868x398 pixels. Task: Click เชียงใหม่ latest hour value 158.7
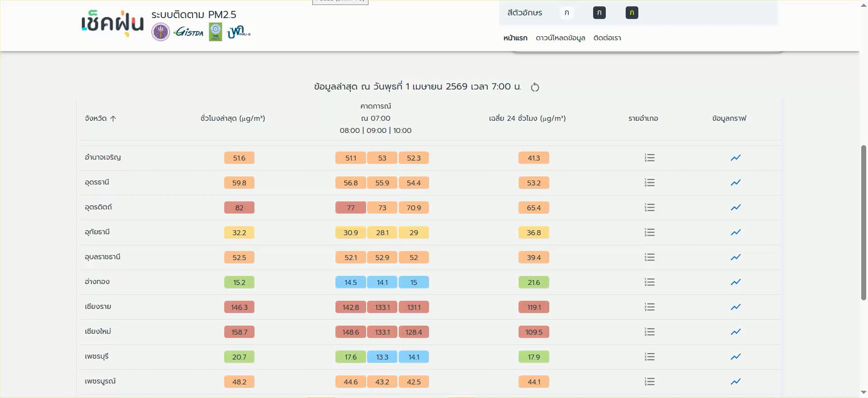(239, 332)
